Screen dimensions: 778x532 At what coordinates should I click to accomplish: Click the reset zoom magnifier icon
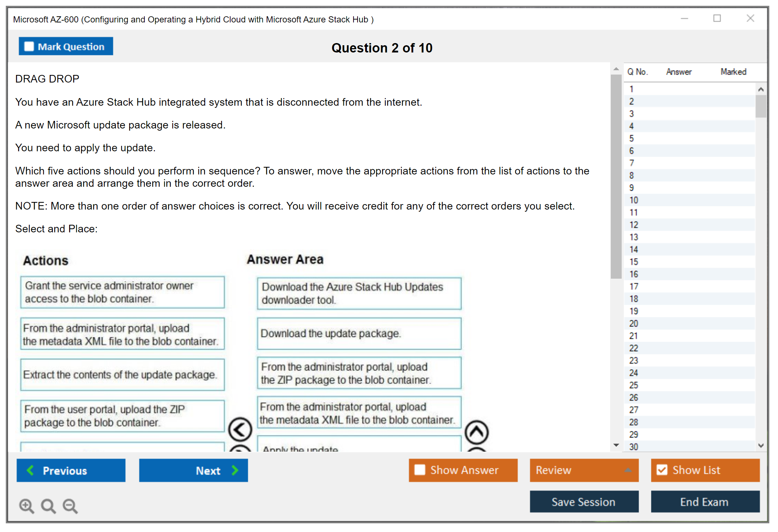48,506
